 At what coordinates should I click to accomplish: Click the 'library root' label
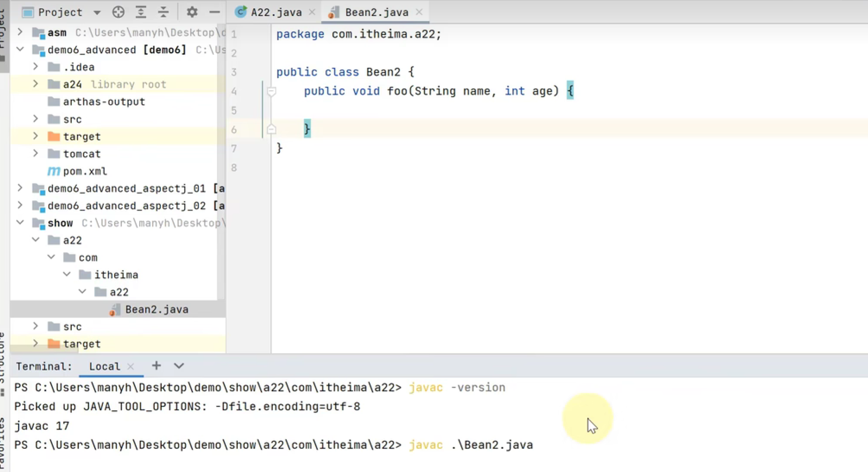click(x=128, y=84)
